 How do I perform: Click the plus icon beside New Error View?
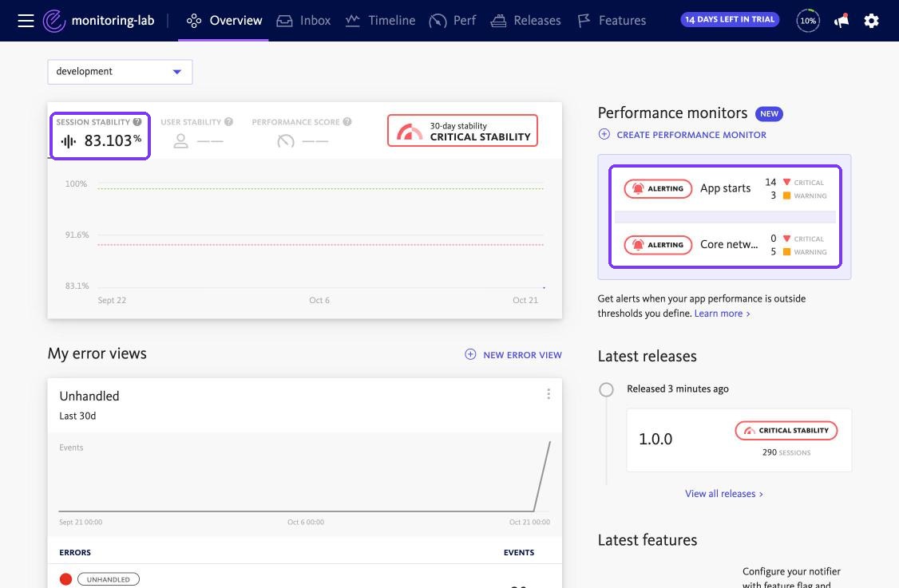click(x=470, y=354)
